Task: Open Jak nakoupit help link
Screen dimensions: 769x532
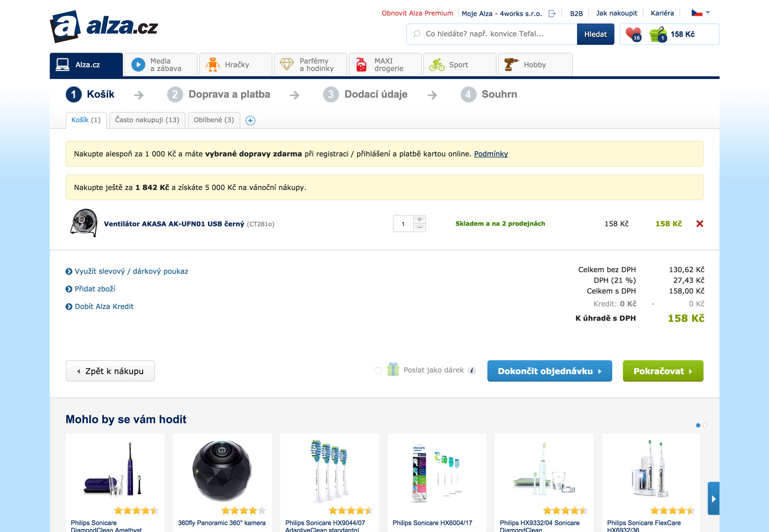Action: pyautogui.click(x=617, y=13)
